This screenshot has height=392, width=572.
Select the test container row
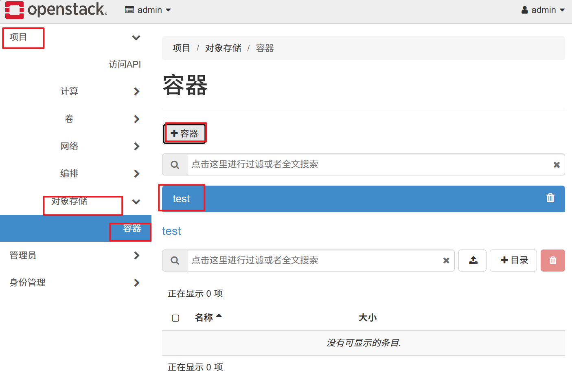[x=363, y=199]
